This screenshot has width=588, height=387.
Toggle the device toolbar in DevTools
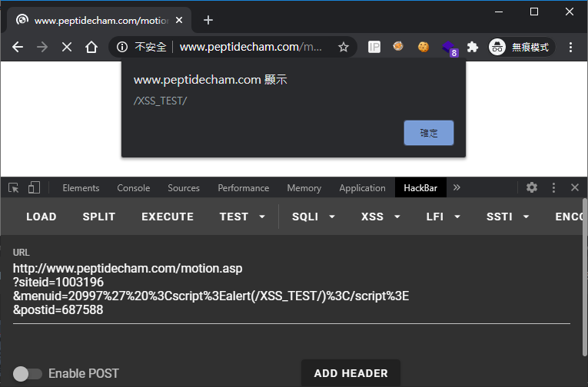pos(34,187)
